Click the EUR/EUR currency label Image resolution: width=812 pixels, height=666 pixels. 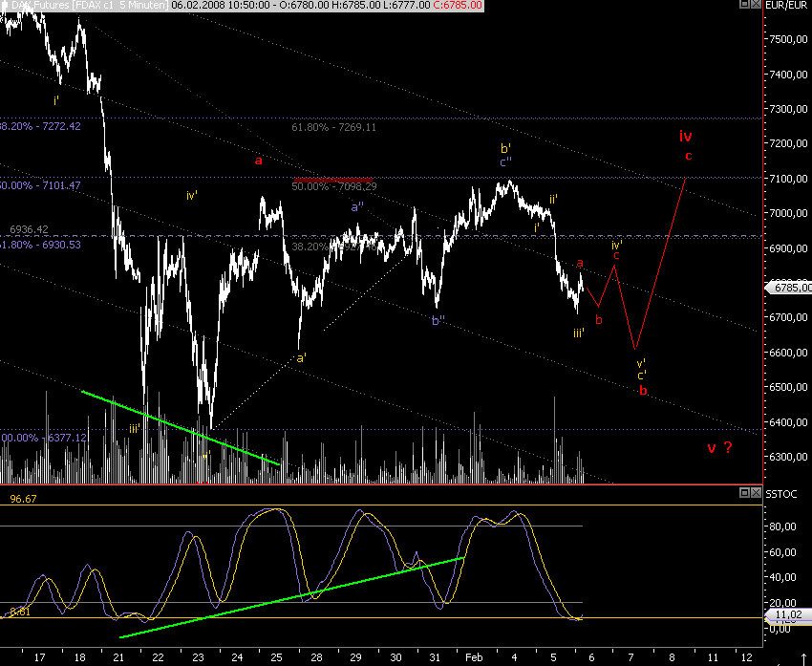[785, 5]
